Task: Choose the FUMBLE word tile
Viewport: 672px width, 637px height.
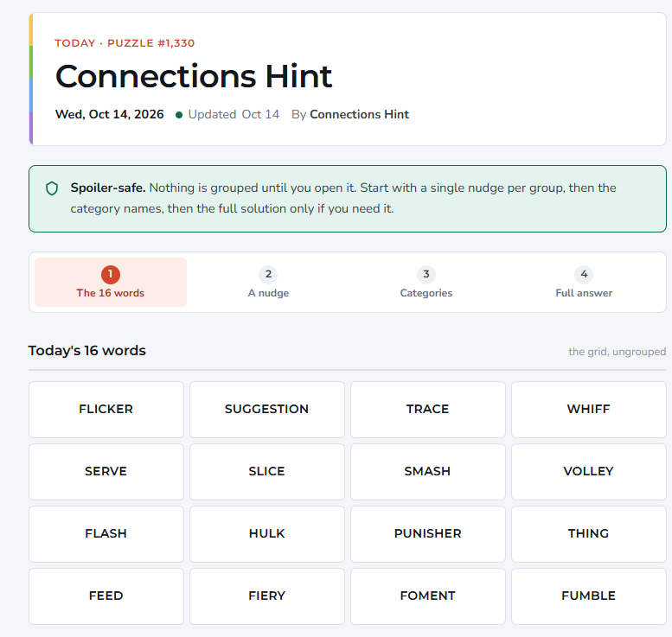Action: [589, 596]
